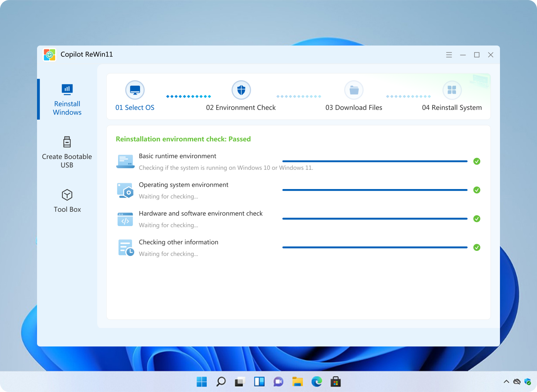Image resolution: width=537 pixels, height=392 pixels.
Task: Click the Operating system environment icon
Action: point(125,190)
